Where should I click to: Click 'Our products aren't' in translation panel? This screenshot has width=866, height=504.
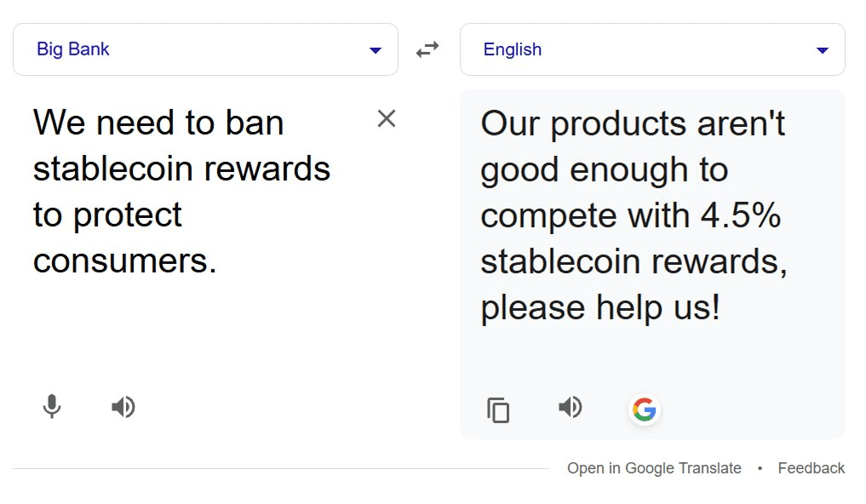coord(633,124)
